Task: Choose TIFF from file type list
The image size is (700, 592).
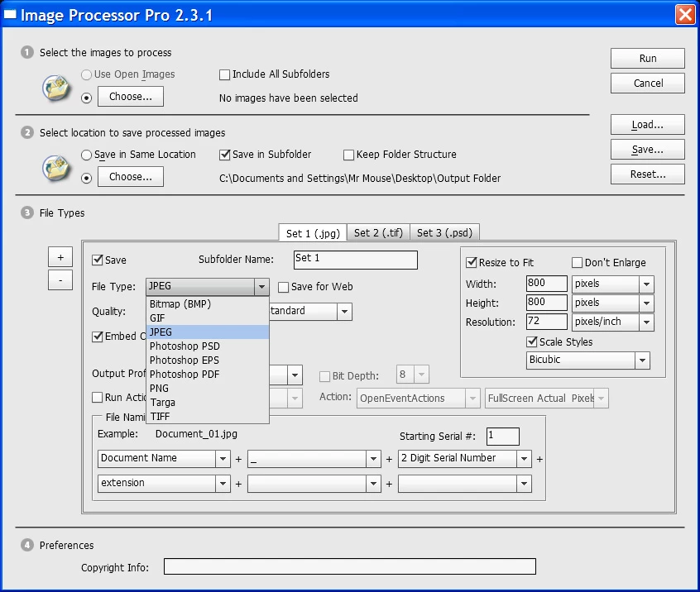Action: click(x=208, y=416)
